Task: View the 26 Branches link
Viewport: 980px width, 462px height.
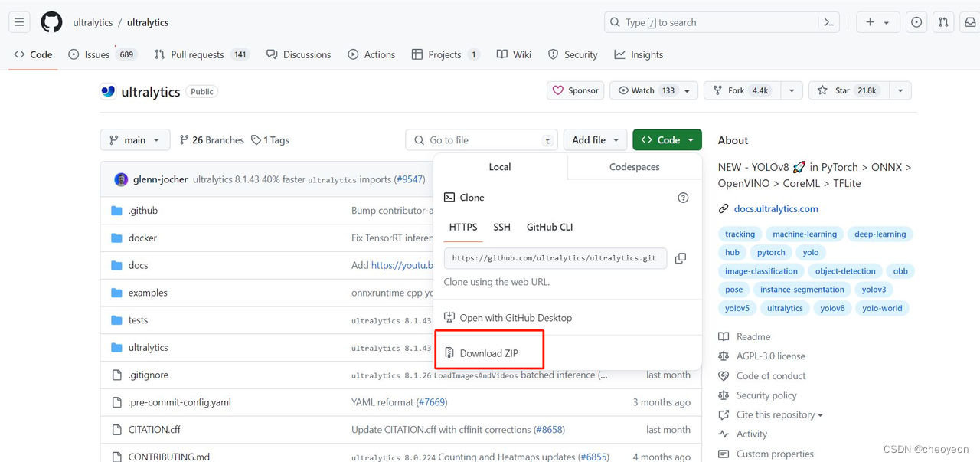Action: click(x=211, y=140)
